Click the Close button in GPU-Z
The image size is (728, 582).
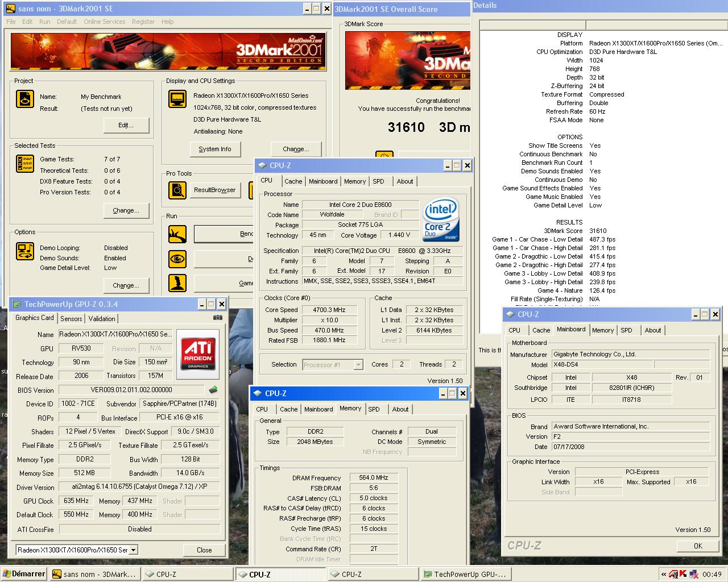coord(204,550)
